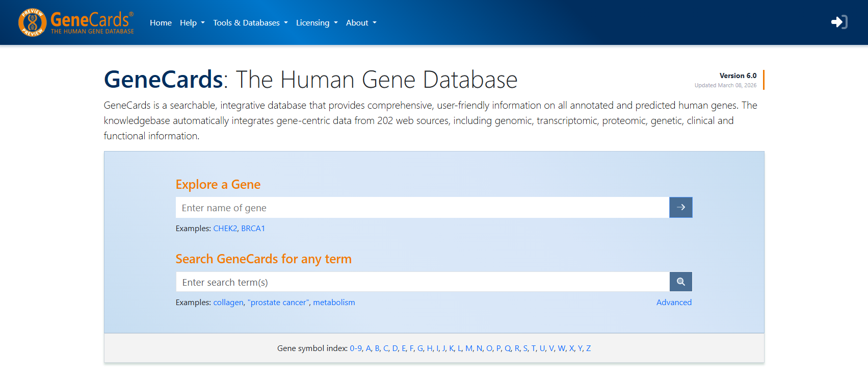Open gene symbol index N
Screen dimensions: 868x375
pos(479,348)
